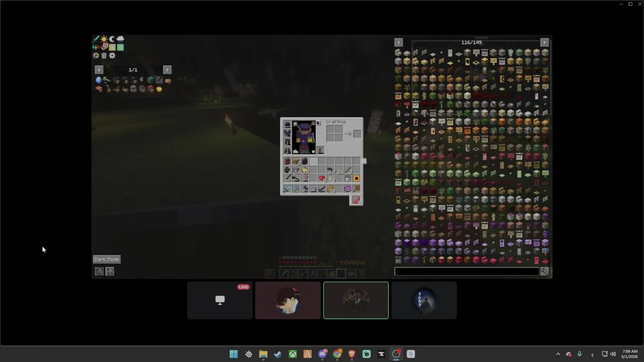Click the helmet armor slot

pyautogui.click(x=287, y=125)
